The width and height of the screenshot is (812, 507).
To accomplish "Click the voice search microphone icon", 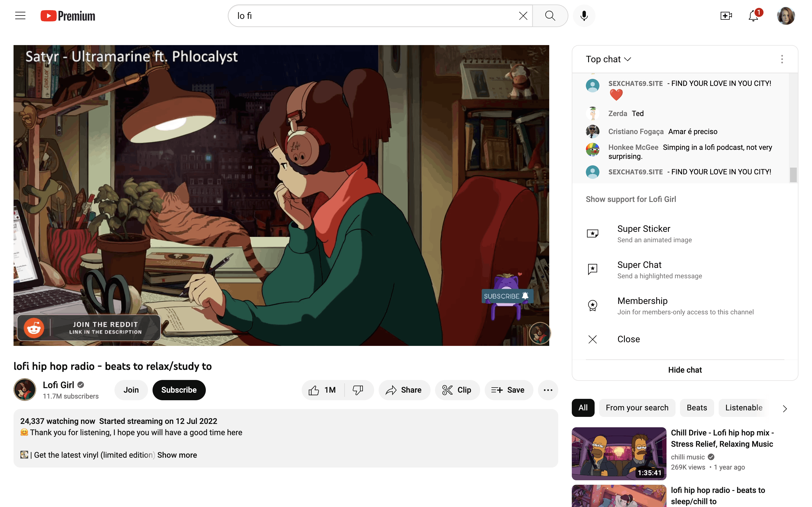I will (584, 16).
